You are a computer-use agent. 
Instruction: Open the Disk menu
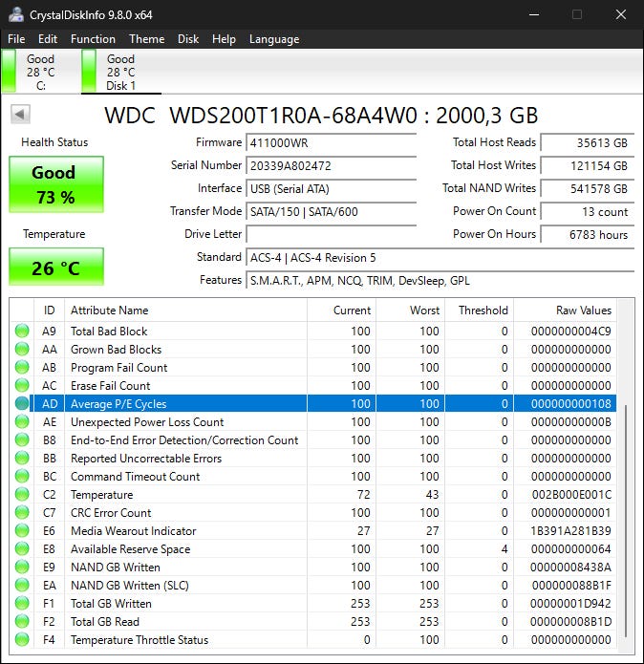188,39
